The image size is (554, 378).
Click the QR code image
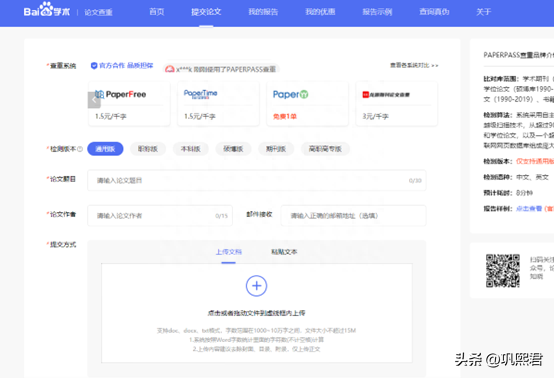click(502, 270)
